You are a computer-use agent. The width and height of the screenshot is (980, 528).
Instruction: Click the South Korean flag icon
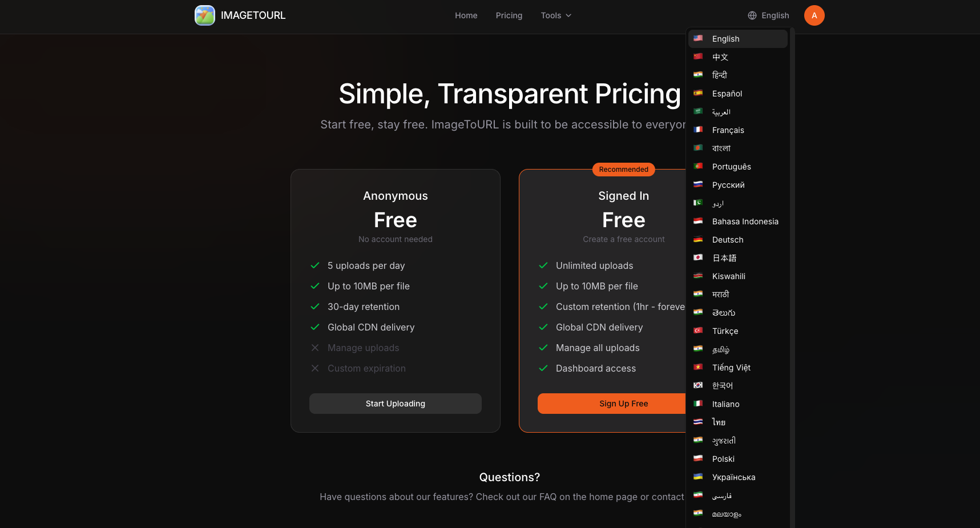click(x=698, y=385)
